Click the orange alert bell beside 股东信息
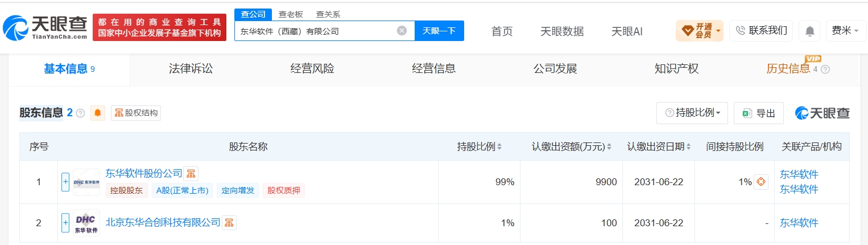Screen dimensions: 868x245 (98, 113)
